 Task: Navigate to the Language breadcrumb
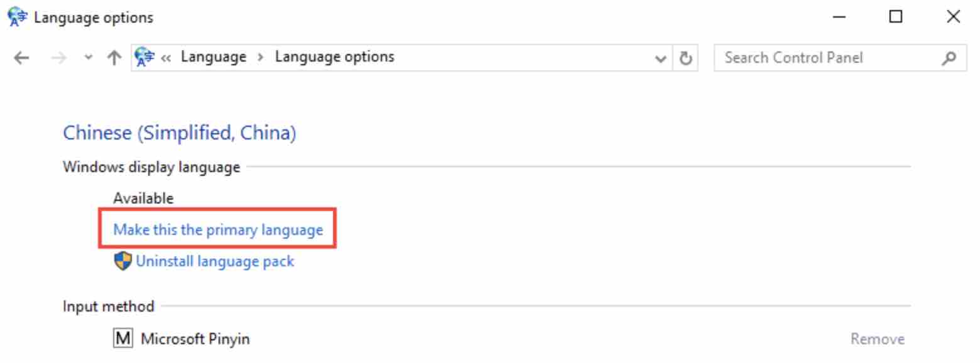coord(214,57)
